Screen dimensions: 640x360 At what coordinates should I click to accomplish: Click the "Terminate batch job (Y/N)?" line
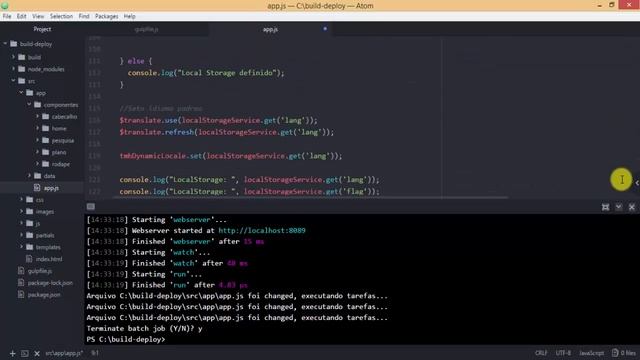(x=144, y=329)
